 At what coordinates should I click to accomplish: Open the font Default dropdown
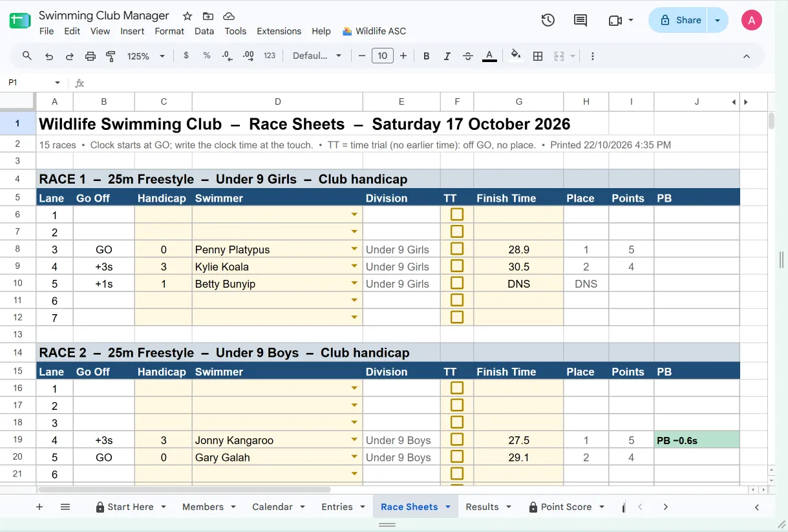(x=317, y=56)
